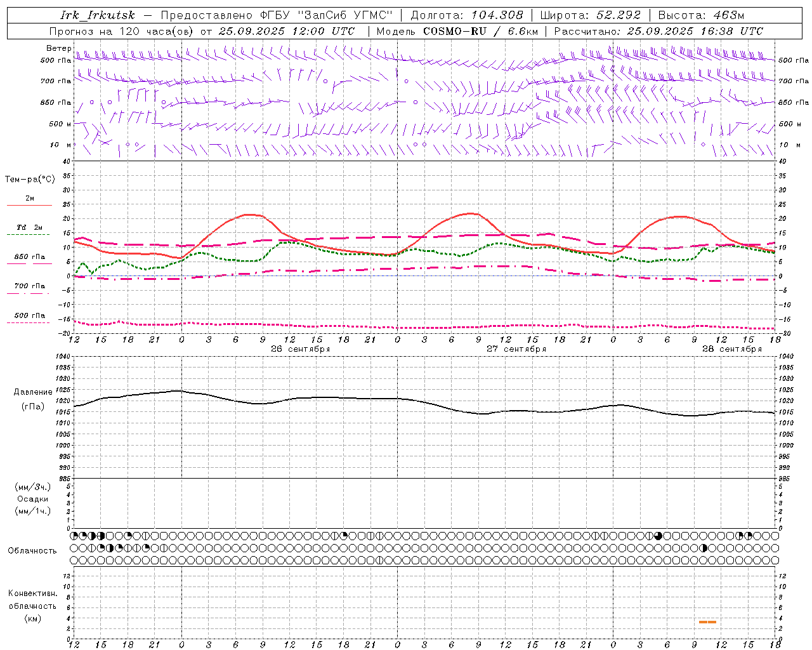Click the "26 сентября" date label

click(301, 349)
